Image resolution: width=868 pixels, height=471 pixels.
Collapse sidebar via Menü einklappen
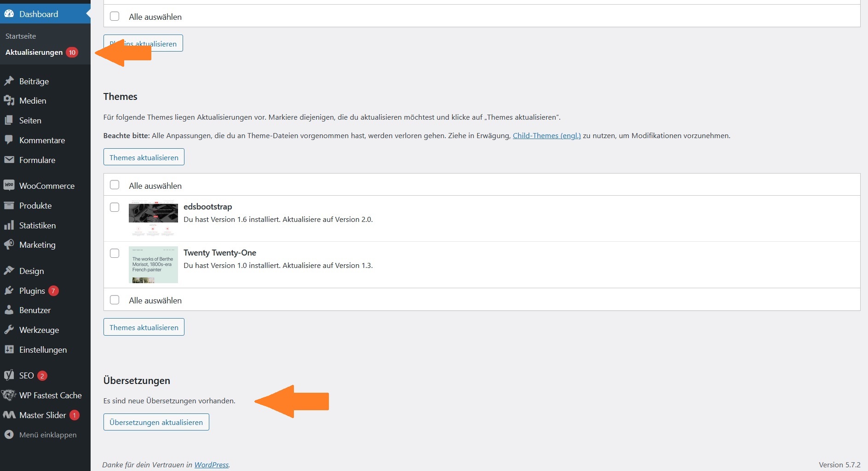[x=45, y=435]
